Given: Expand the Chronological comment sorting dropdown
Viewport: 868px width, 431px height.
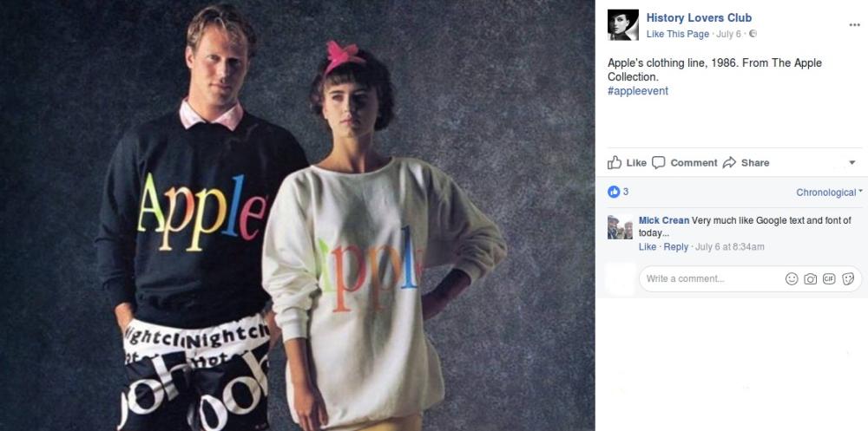Looking at the screenshot, I should point(829,193).
